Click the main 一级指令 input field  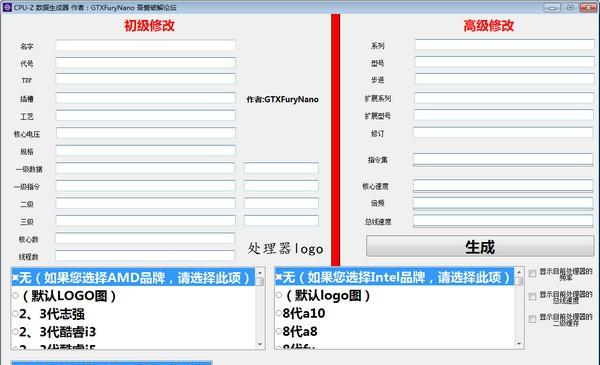tap(145, 186)
